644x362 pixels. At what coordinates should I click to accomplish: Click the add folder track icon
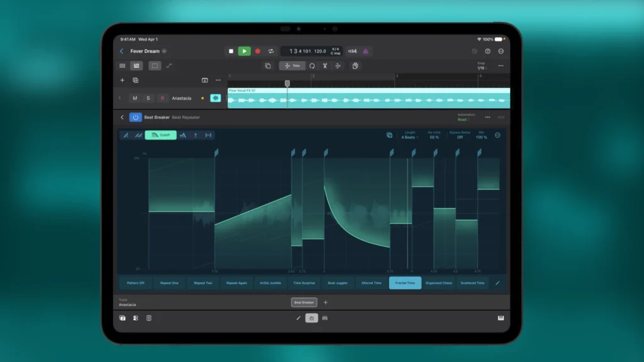204,80
